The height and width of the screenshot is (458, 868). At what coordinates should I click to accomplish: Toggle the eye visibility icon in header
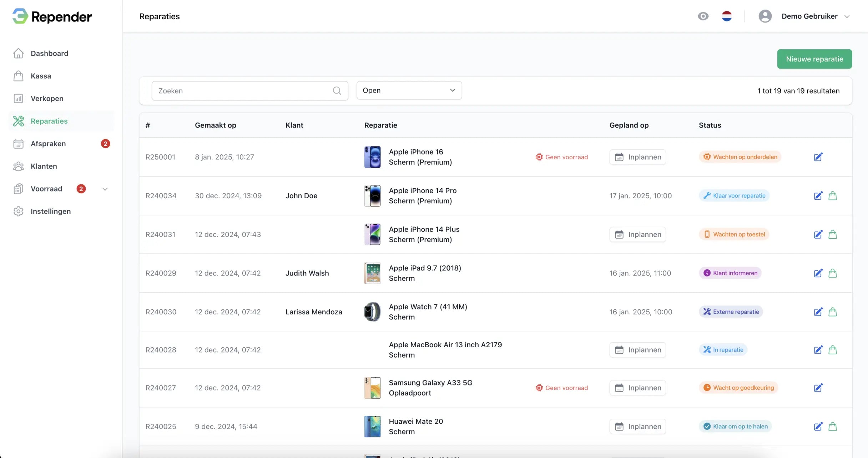tap(703, 16)
